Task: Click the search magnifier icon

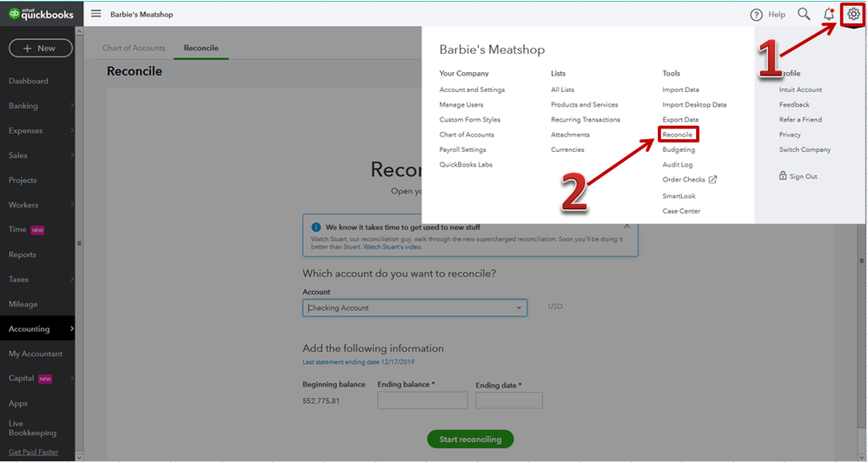Action: (804, 14)
